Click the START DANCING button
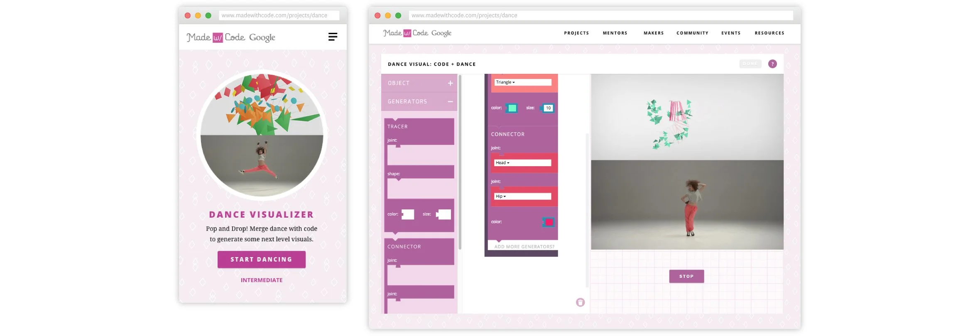The width and height of the screenshot is (980, 336). click(x=262, y=260)
